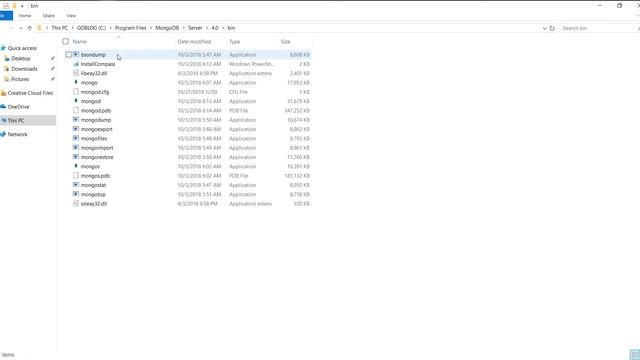Open the address bar history dropdown
Viewport: 640px width, 360px height.
point(544,28)
